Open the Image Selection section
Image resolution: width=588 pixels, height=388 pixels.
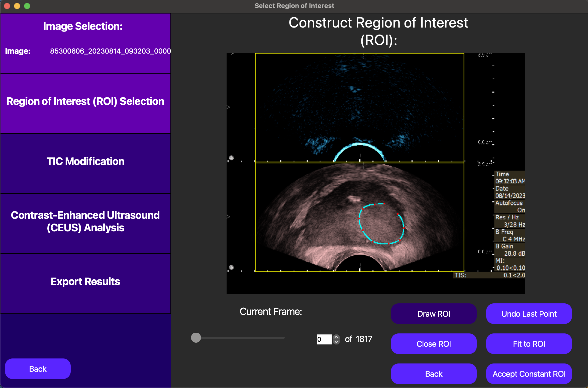pyautogui.click(x=85, y=43)
